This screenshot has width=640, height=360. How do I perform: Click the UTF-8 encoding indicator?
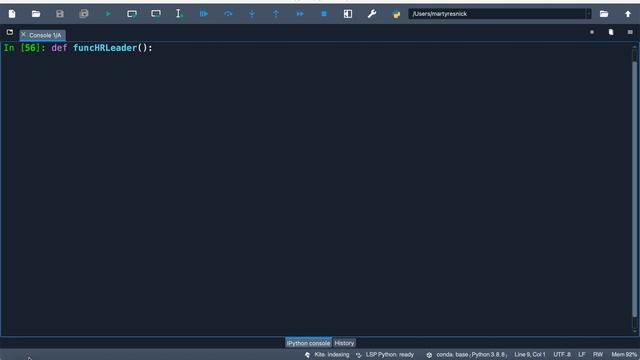coord(562,355)
